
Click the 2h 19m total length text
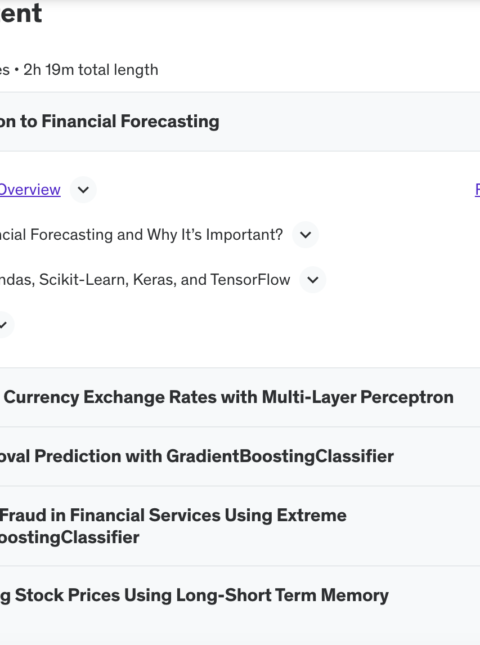[90, 70]
